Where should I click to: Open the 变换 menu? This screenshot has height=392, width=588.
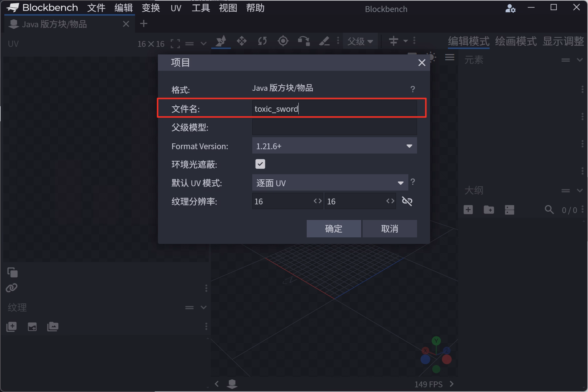[151, 8]
